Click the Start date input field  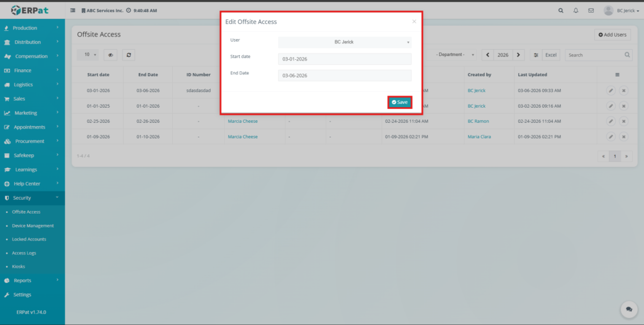(x=345, y=59)
